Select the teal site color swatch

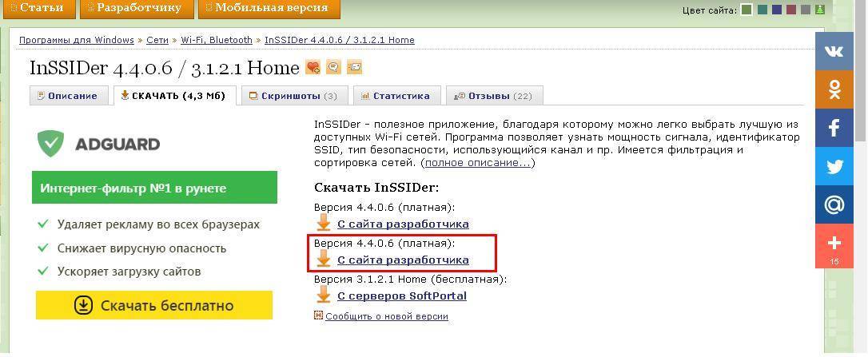[762, 10]
